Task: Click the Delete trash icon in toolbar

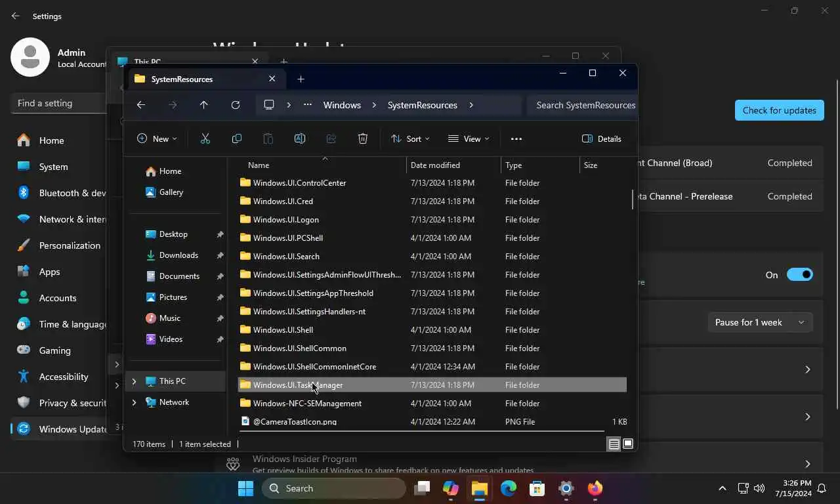Action: pos(363,138)
